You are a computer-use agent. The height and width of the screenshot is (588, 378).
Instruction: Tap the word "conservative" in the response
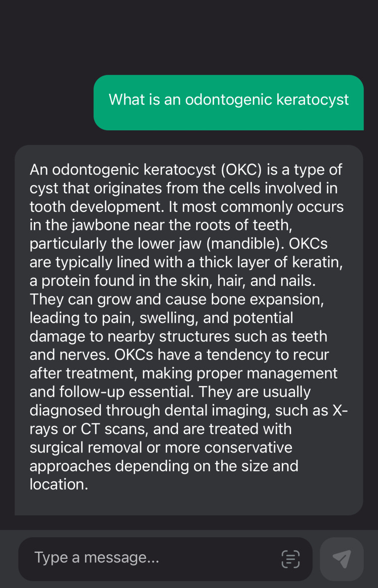coord(248,448)
